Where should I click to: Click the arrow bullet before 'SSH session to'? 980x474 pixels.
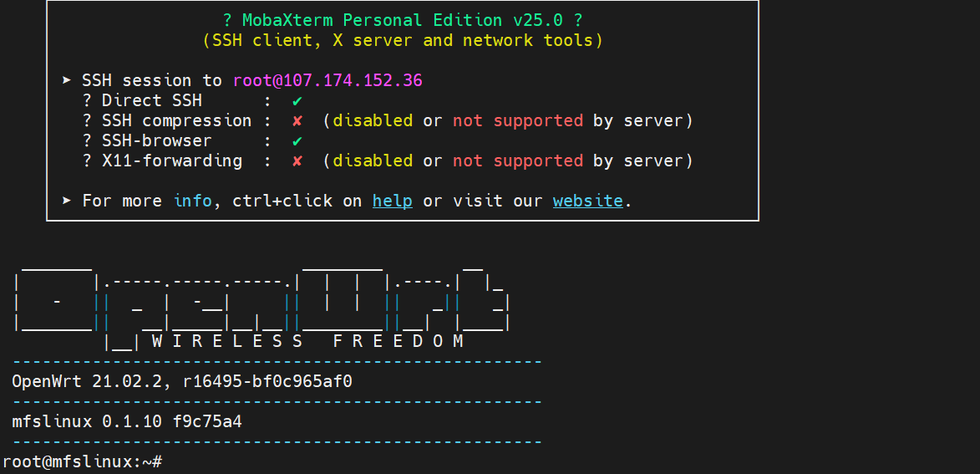pyautogui.click(x=67, y=80)
